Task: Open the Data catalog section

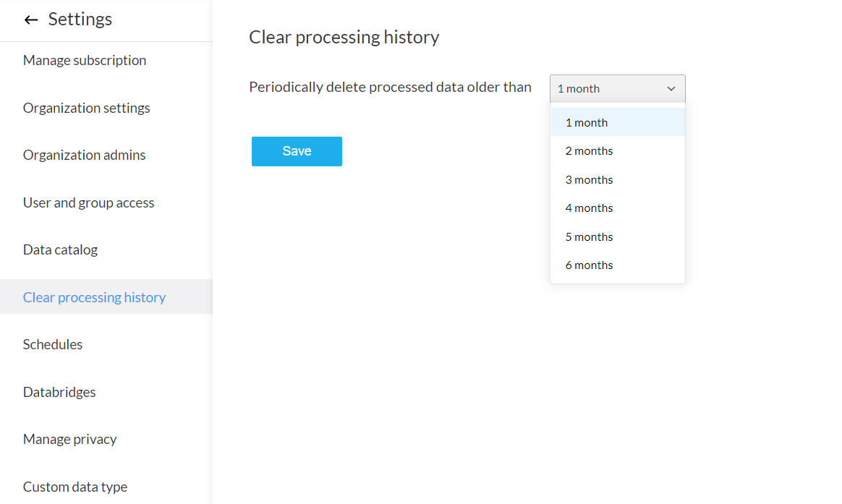Action: point(60,250)
